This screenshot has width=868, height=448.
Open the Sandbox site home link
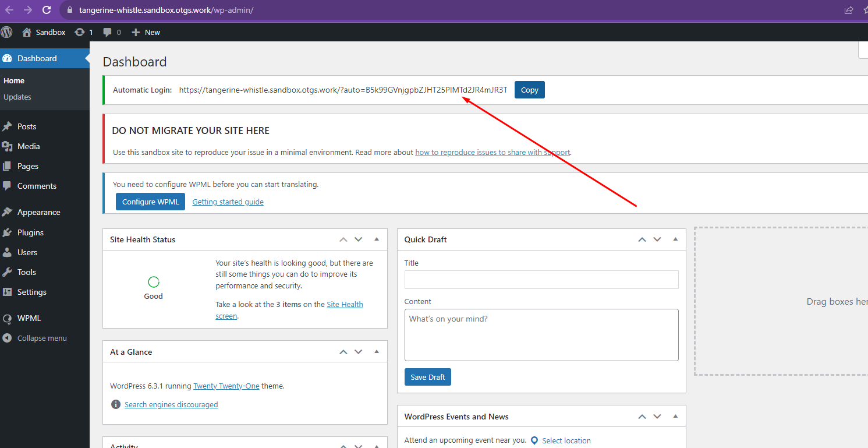pyautogui.click(x=44, y=32)
